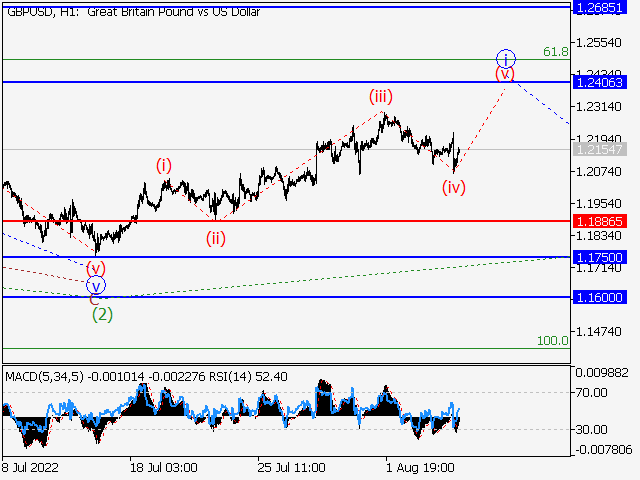Select the green 100.0 Fibonacci label
Image resolution: width=640 pixels, height=480 pixels.
tap(553, 340)
